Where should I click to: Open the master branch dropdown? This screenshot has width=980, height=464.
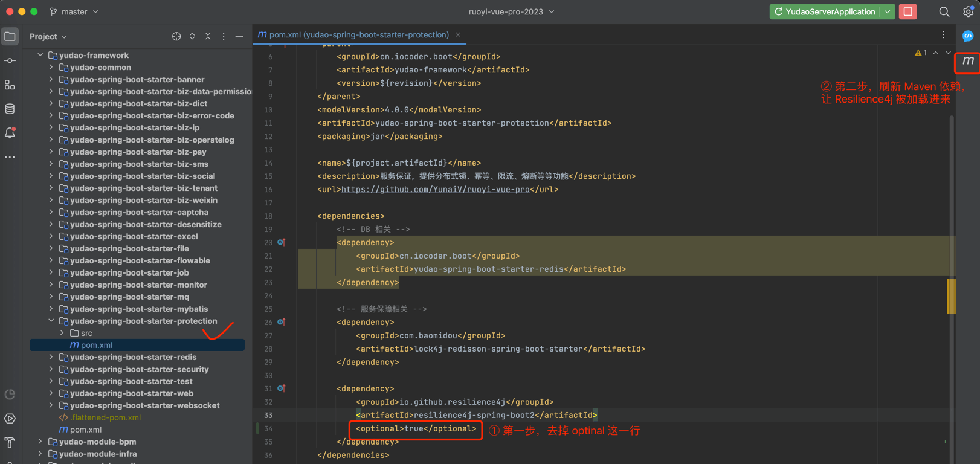tap(75, 11)
